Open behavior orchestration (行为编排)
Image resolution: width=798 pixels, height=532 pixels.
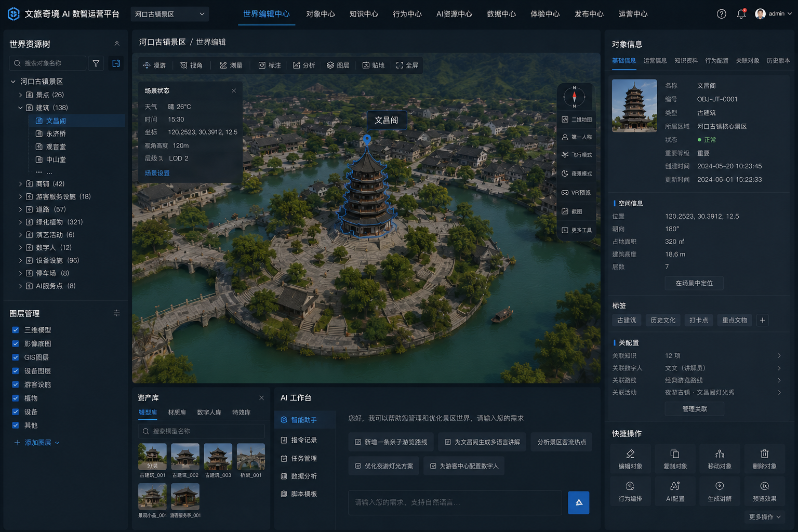pos(630,491)
